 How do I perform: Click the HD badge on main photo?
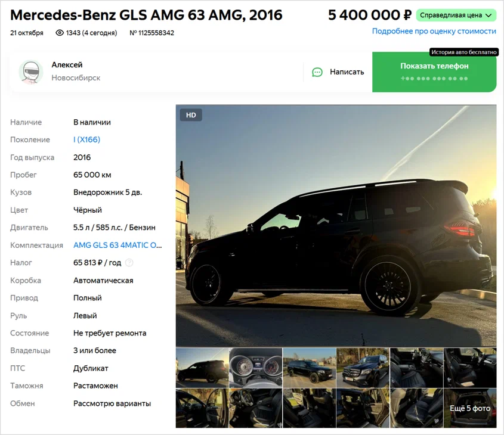(191, 115)
